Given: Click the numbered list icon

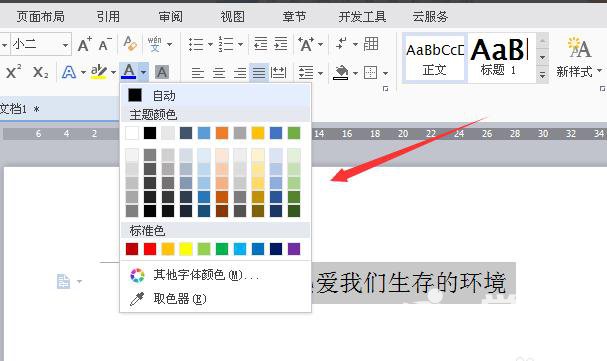Looking at the screenshot, I should pyautogui.click(x=226, y=44).
